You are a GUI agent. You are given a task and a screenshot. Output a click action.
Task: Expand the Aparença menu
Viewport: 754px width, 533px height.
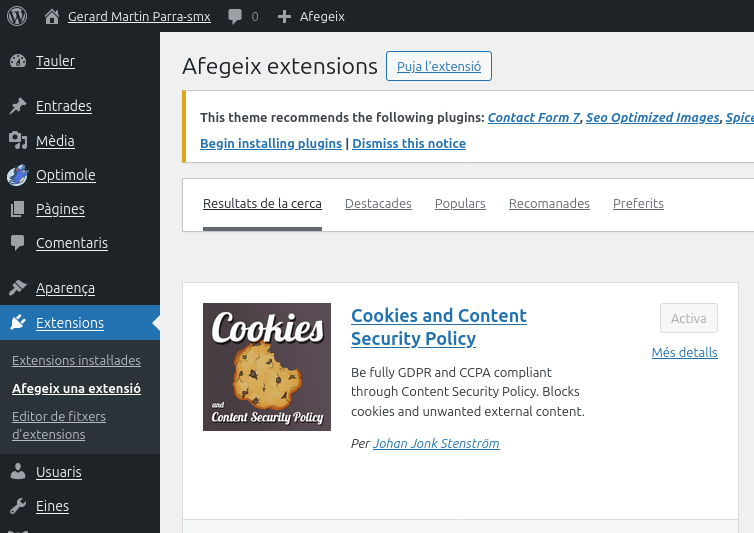coord(65,288)
